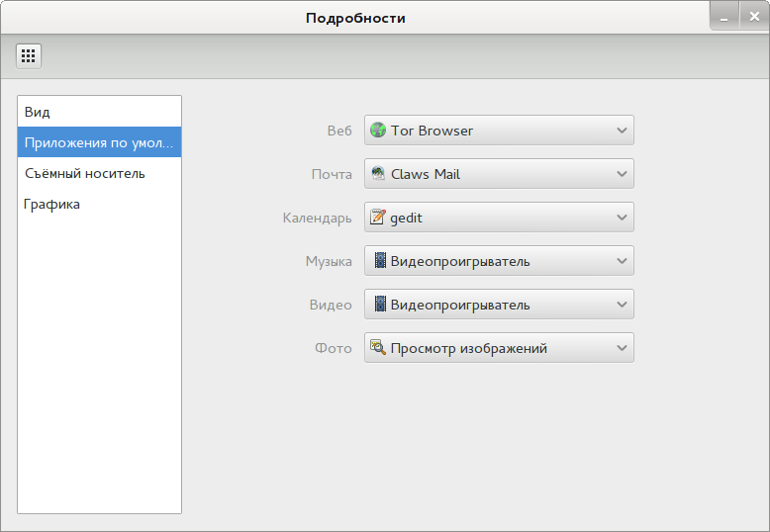Click the gedit notepad icon

click(378, 217)
